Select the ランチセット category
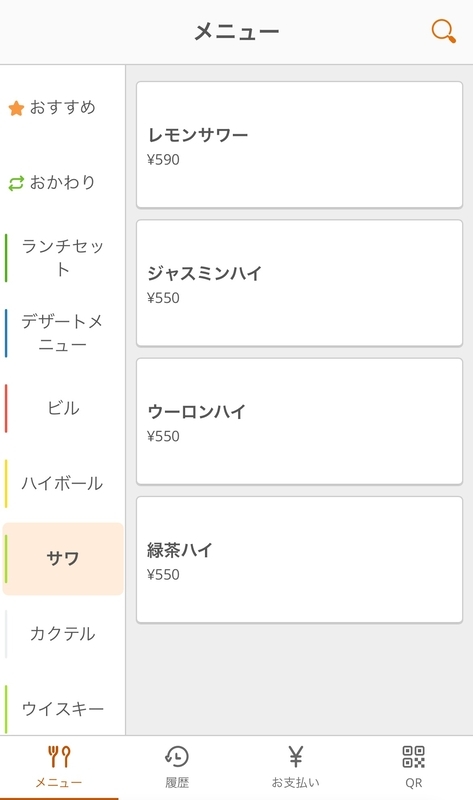 tap(63, 258)
